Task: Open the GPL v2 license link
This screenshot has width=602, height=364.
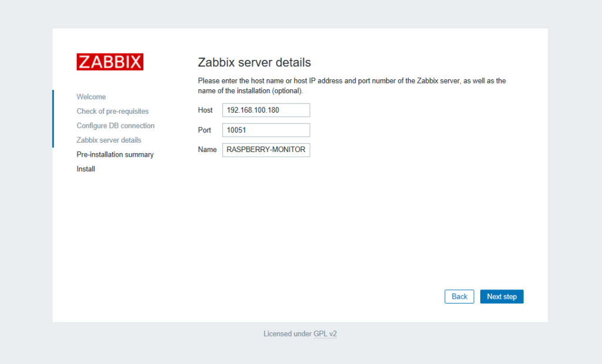Action: click(325, 333)
